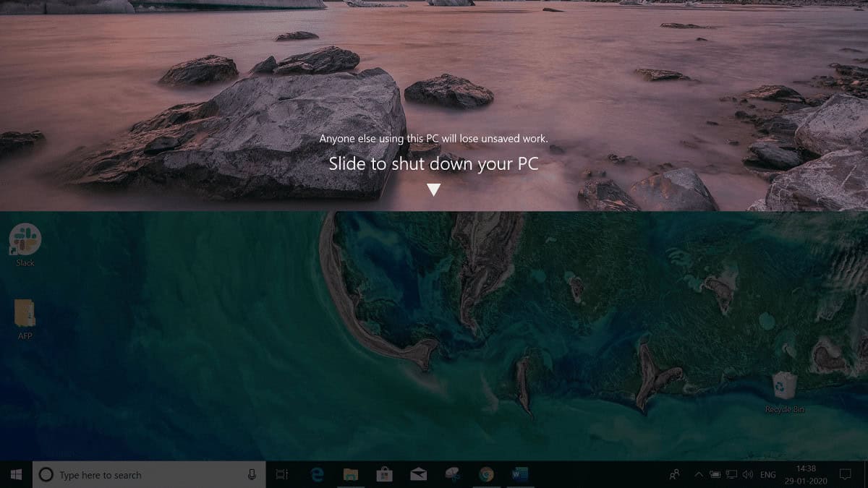This screenshot has width=868, height=488.
Task: Open the Mail app from taskbar
Action: 418,475
